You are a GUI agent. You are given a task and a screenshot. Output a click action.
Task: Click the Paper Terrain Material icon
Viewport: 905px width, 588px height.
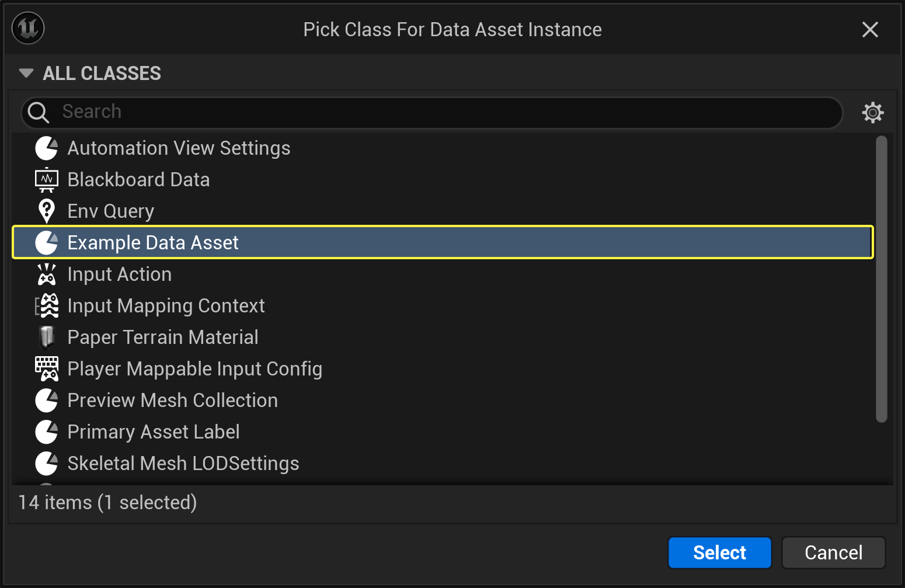(x=47, y=338)
